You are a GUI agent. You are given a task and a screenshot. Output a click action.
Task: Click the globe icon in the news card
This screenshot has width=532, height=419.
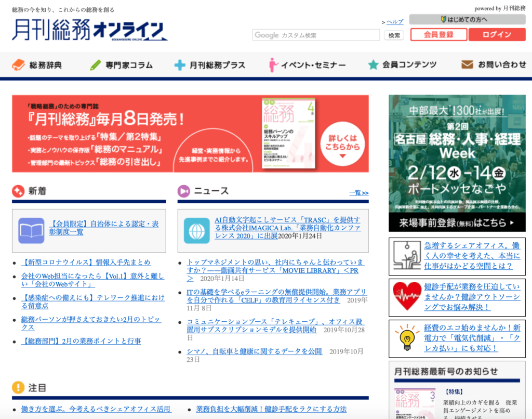coord(197,230)
